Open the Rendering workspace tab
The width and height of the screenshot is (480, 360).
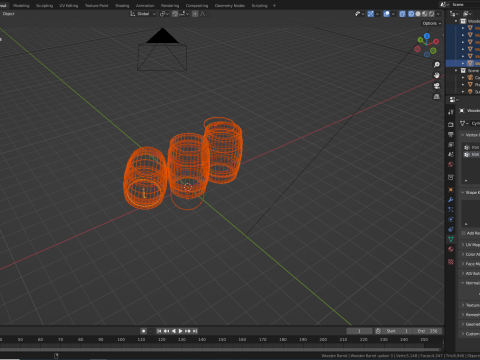coord(170,5)
